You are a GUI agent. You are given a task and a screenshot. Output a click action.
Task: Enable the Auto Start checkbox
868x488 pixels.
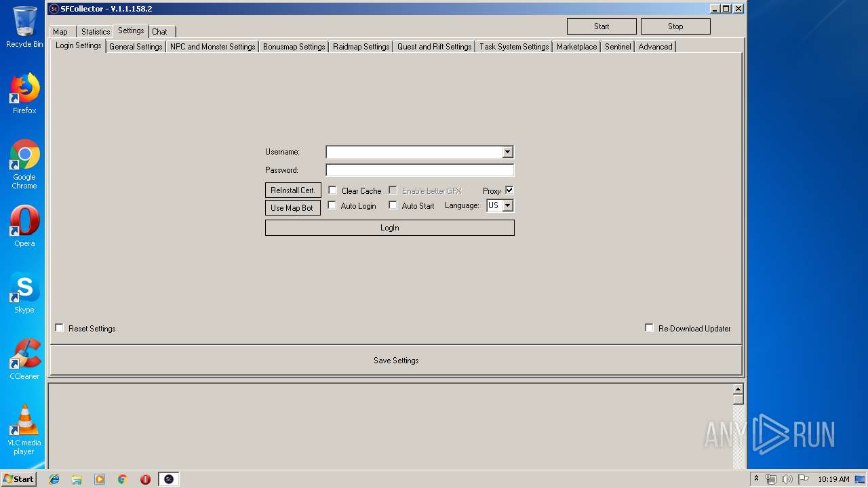pyautogui.click(x=393, y=205)
